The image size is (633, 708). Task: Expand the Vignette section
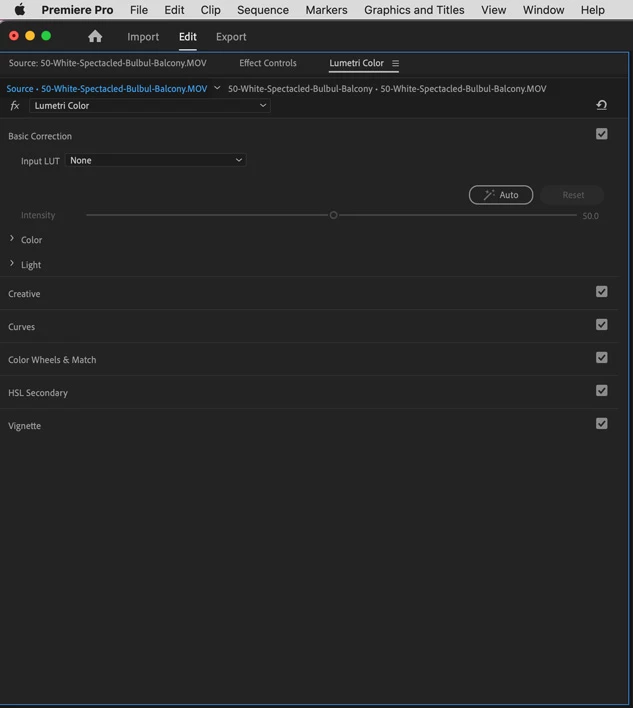pyautogui.click(x=24, y=426)
